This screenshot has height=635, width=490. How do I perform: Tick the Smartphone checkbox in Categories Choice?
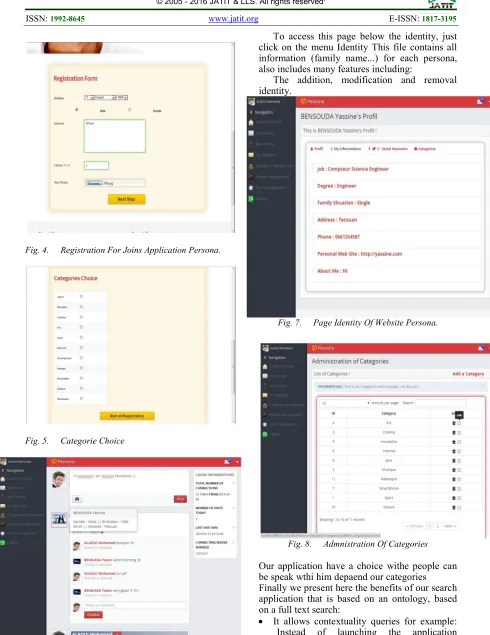click(x=81, y=358)
